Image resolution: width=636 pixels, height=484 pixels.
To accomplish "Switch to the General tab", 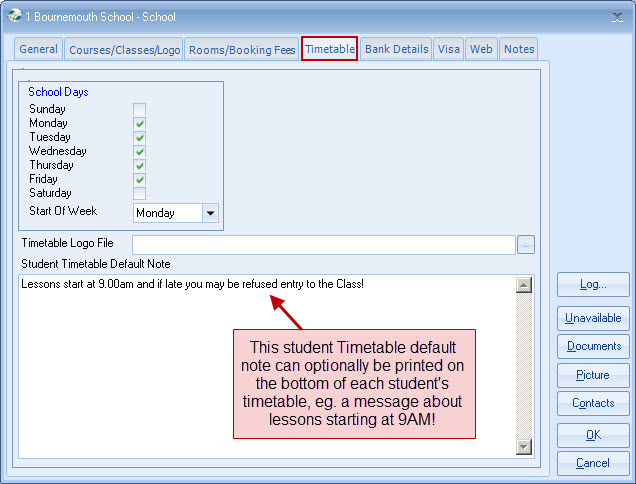I will click(x=38, y=49).
